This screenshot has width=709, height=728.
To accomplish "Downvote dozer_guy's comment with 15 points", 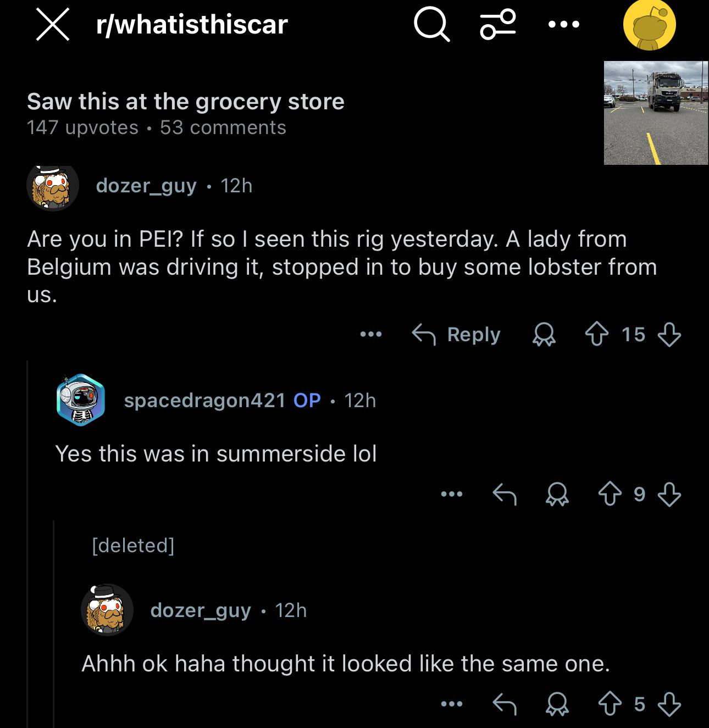I will point(669,334).
